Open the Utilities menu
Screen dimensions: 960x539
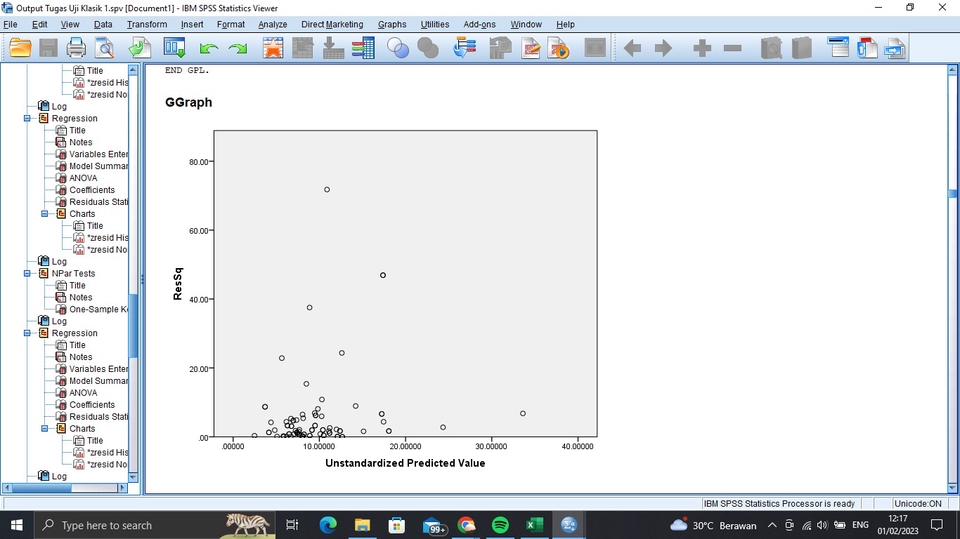coord(435,24)
